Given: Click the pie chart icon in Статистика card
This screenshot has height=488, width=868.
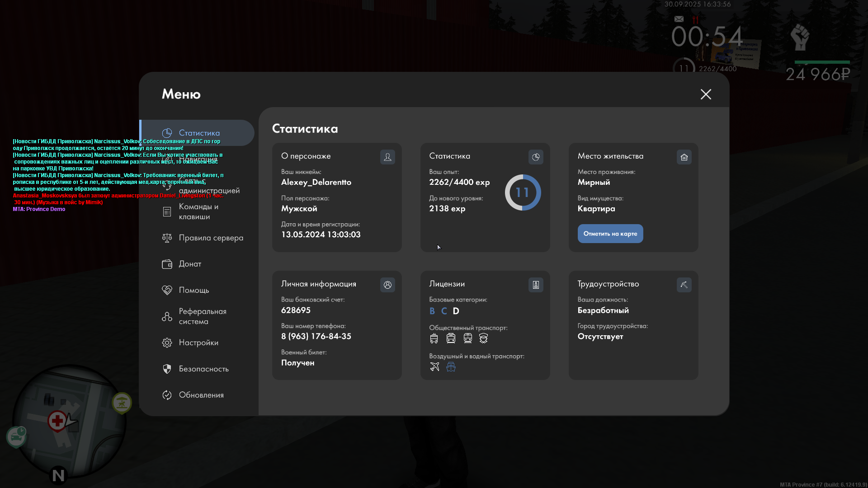Looking at the screenshot, I should click(536, 157).
